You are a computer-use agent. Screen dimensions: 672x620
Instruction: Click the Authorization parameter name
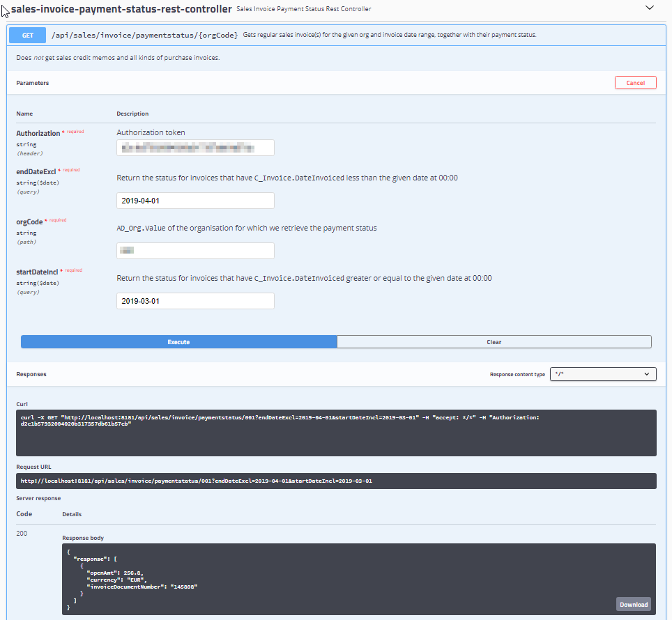click(38, 133)
